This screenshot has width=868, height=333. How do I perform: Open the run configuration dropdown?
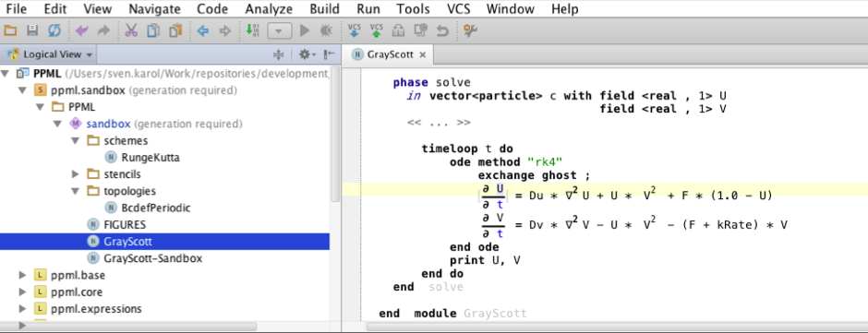(x=280, y=31)
